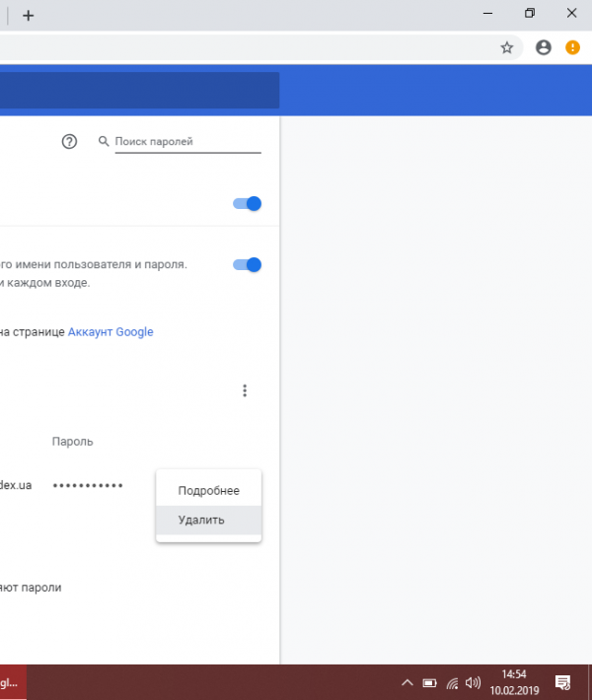Image resolution: width=592 pixels, height=700 pixels.
Task: Click the taskbar clock and date
Action: 514,681
